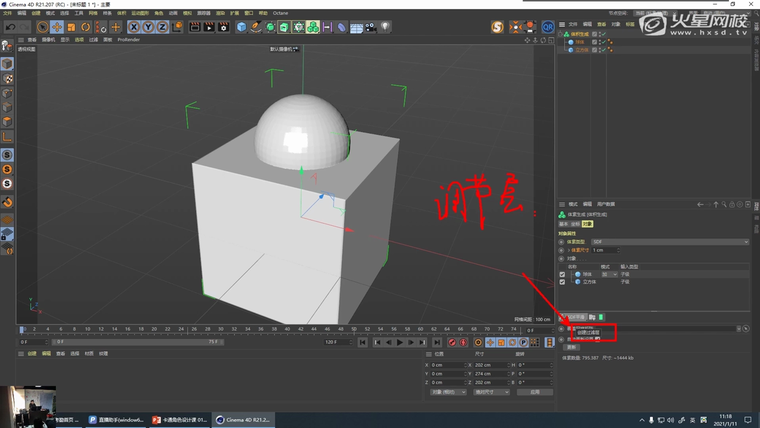Click the Undo arrow icon
760x428 pixels.
[x=9, y=27]
